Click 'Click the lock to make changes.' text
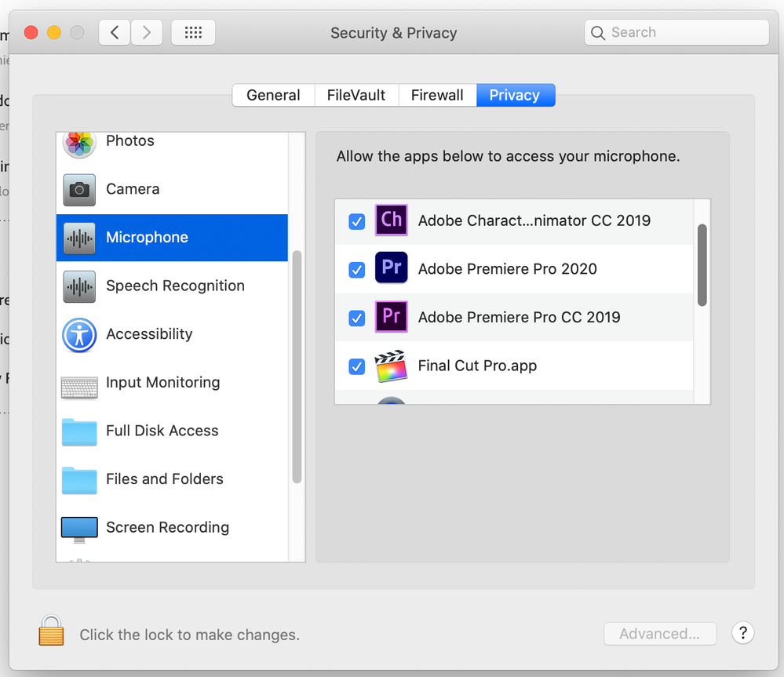The image size is (784, 677). point(190,635)
